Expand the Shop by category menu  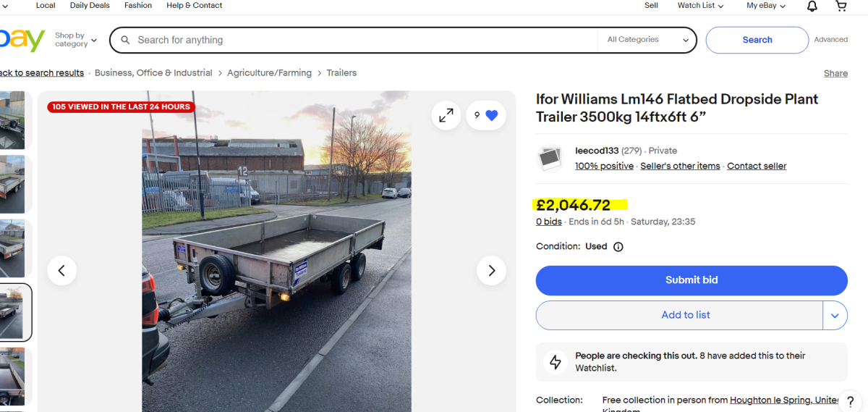(75, 40)
